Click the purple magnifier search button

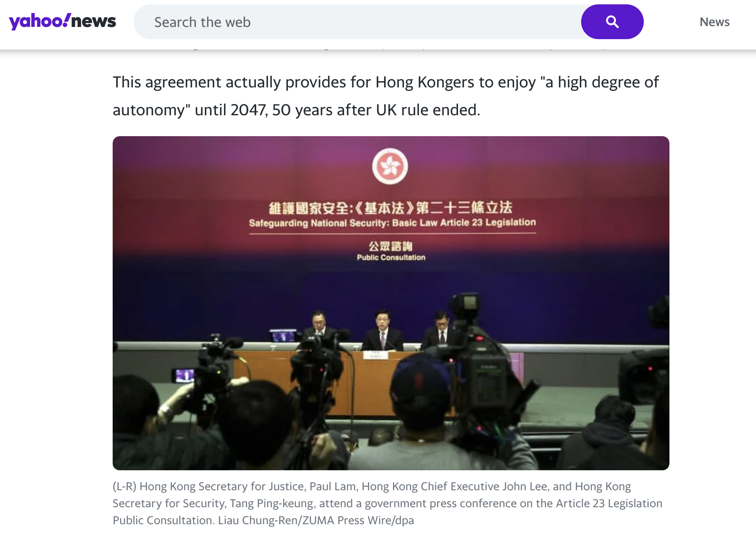(x=612, y=22)
